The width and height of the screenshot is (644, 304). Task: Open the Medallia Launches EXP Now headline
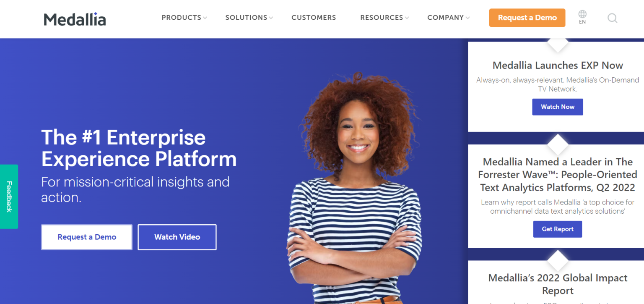pos(558,66)
